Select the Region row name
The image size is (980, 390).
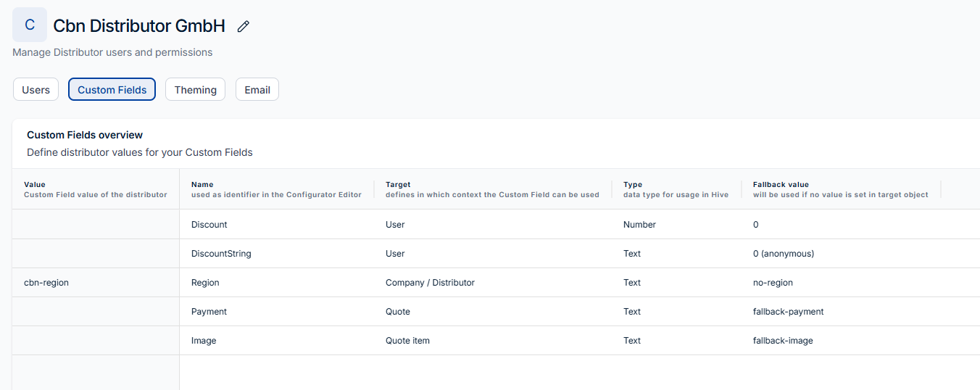tap(205, 283)
